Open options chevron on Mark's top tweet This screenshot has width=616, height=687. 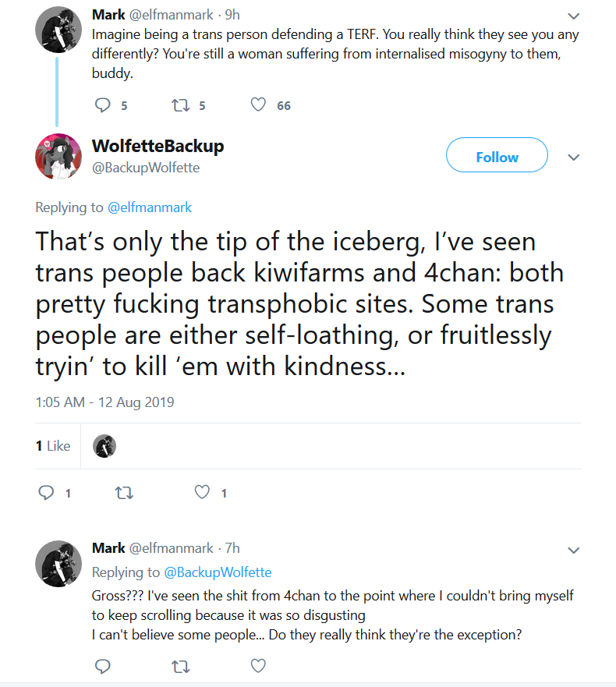(x=573, y=16)
